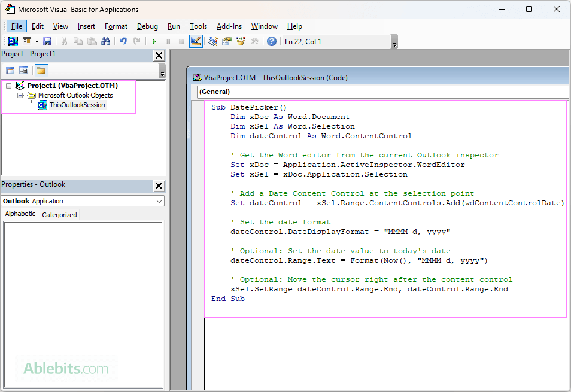Open the Object Browser toolbar icon
This screenshot has height=392, width=571.
(241, 41)
